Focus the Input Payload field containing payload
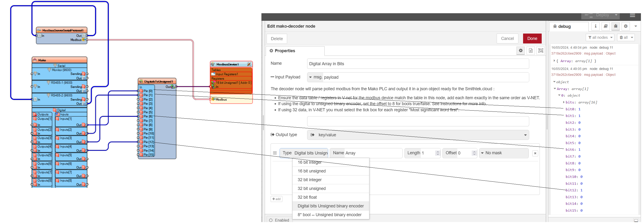This screenshot has width=644, height=223. point(426,77)
